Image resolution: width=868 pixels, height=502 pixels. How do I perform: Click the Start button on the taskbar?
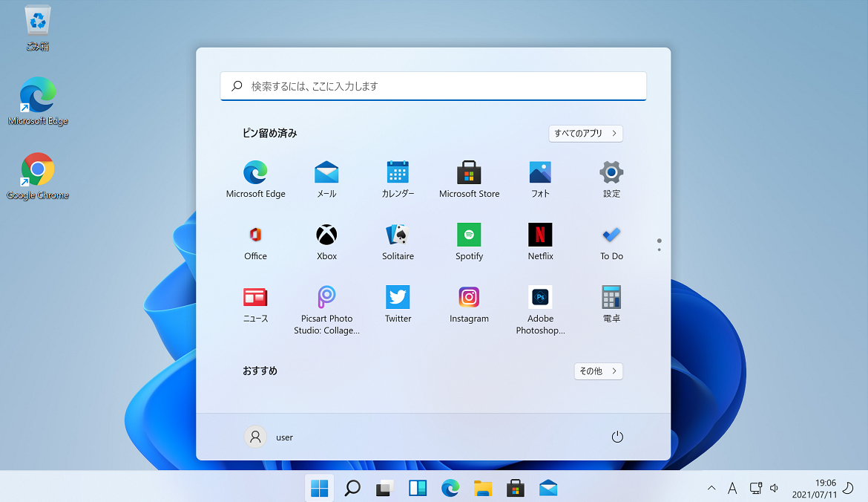click(320, 488)
